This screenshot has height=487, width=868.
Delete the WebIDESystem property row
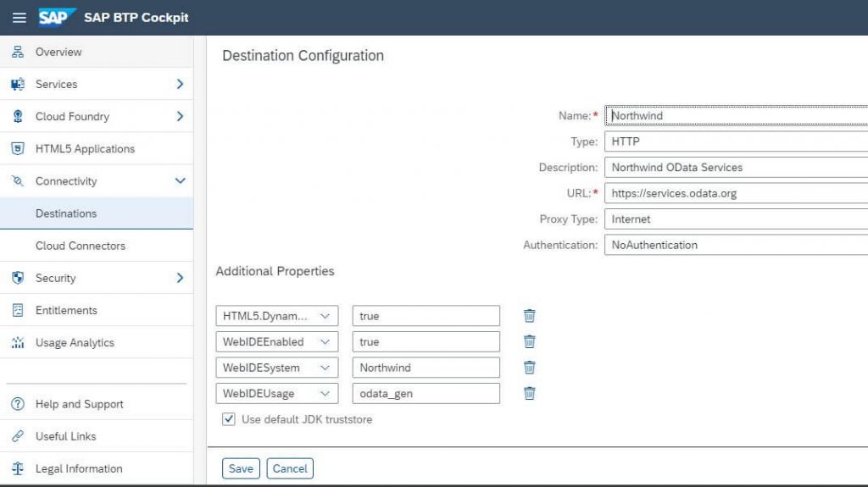(529, 368)
